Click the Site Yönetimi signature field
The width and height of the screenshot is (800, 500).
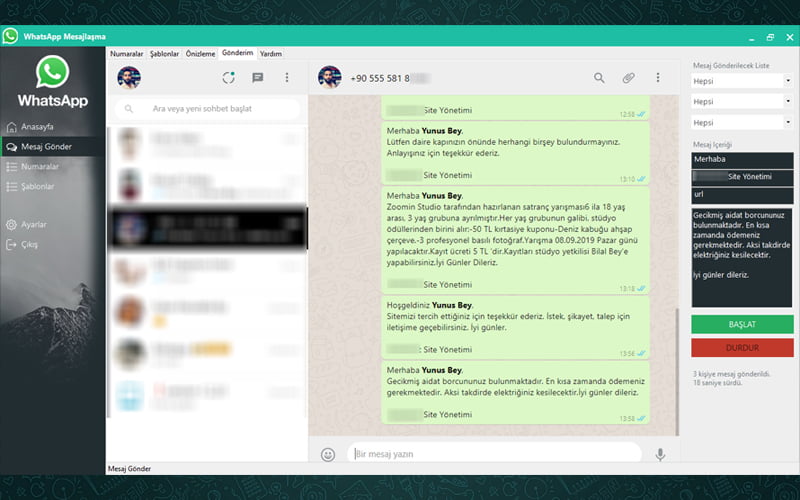pos(742,178)
